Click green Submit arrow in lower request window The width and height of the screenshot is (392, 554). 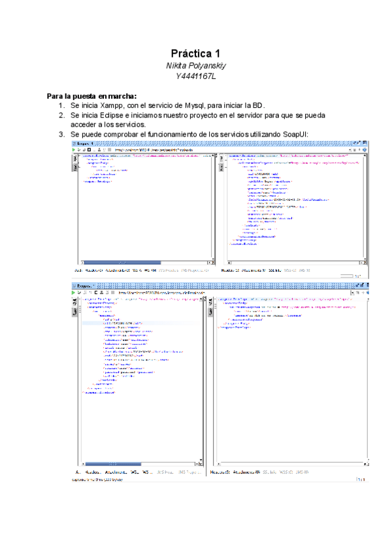pyautogui.click(x=74, y=293)
